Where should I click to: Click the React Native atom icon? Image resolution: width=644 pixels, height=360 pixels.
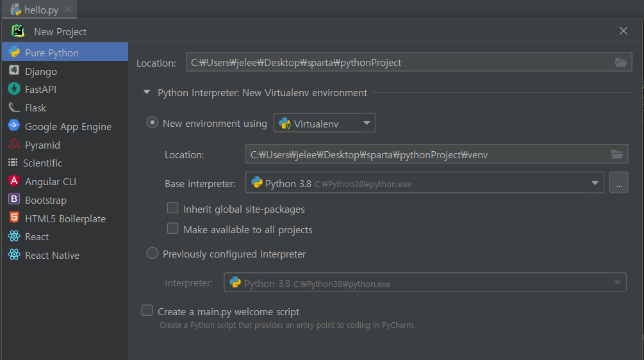(14, 254)
